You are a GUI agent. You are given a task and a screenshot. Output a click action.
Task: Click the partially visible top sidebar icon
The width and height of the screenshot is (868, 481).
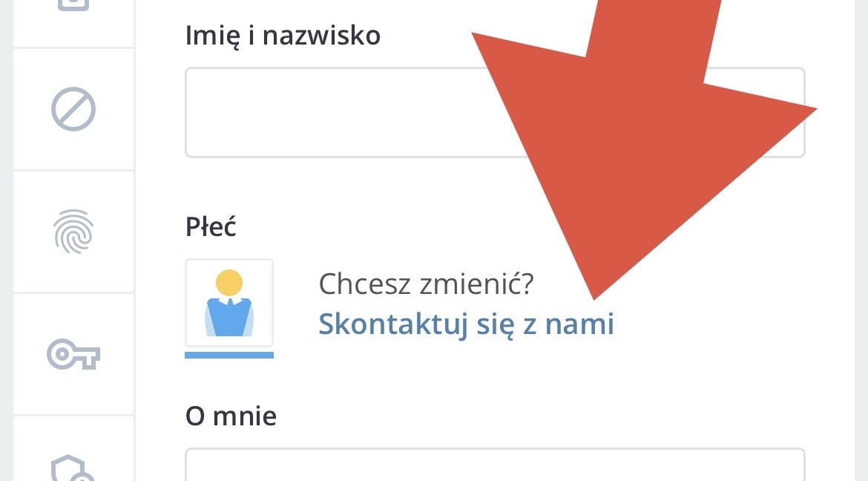[x=73, y=6]
